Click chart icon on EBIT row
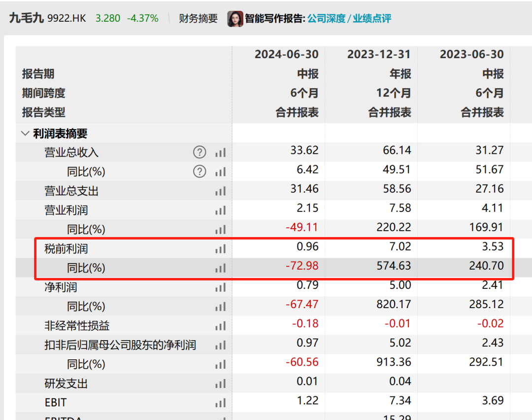 pos(220,403)
